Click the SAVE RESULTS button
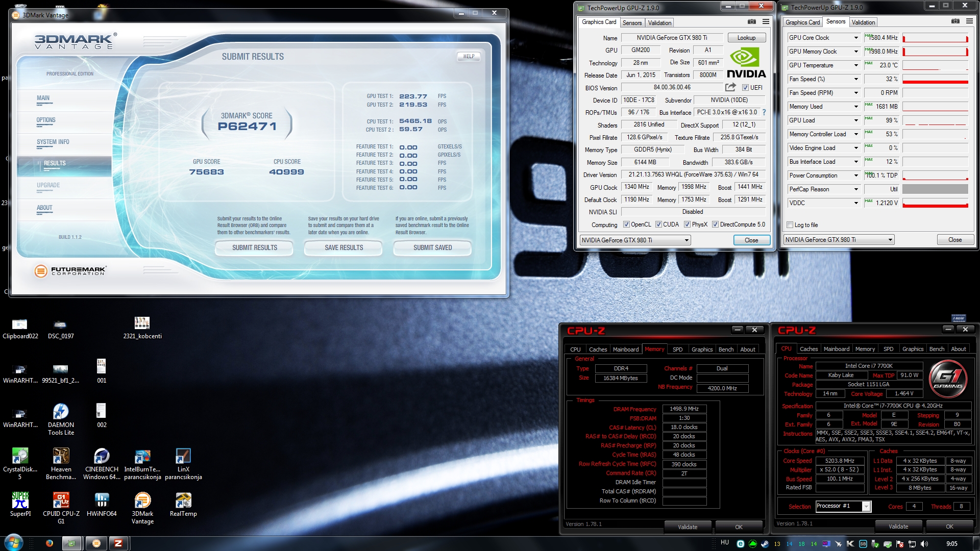The width and height of the screenshot is (980, 551). pos(344,248)
